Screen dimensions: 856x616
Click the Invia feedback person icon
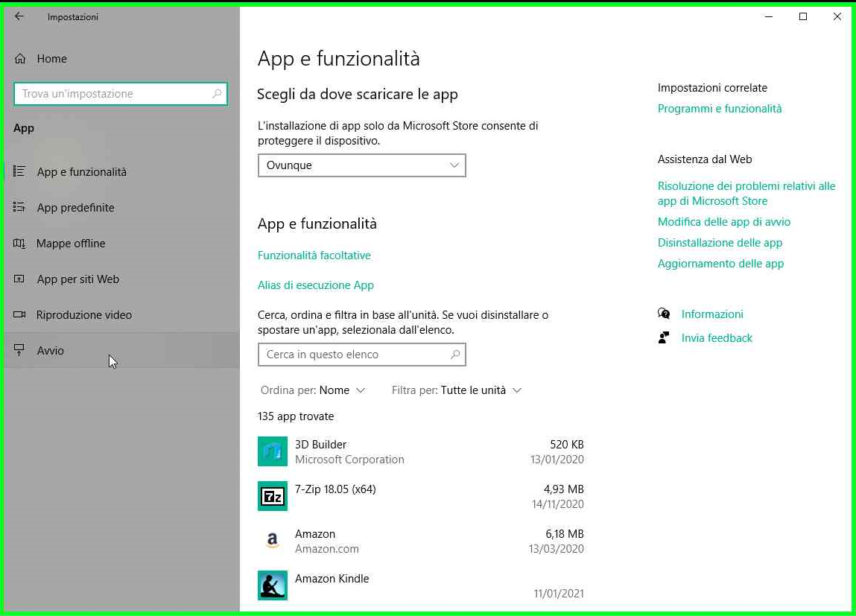coord(664,337)
